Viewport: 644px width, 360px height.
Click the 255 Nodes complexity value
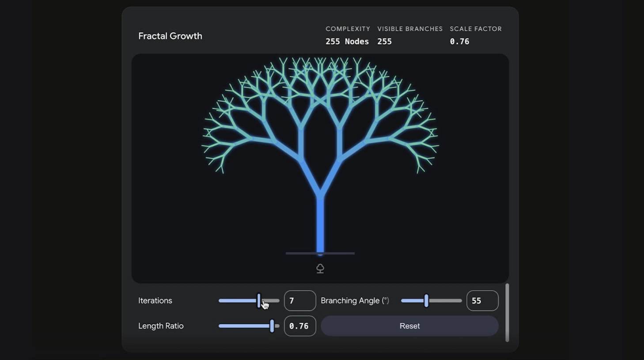click(347, 42)
